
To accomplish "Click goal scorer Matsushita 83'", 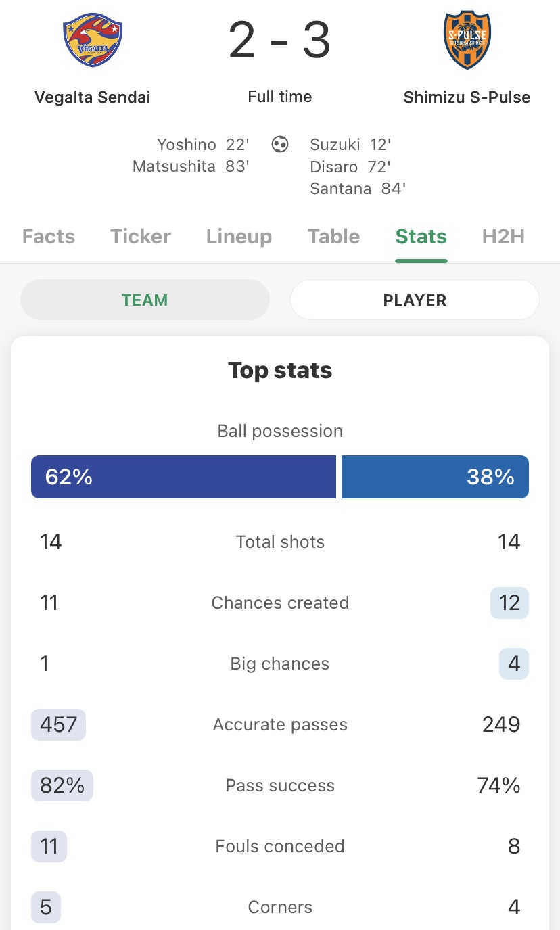I will (x=191, y=166).
